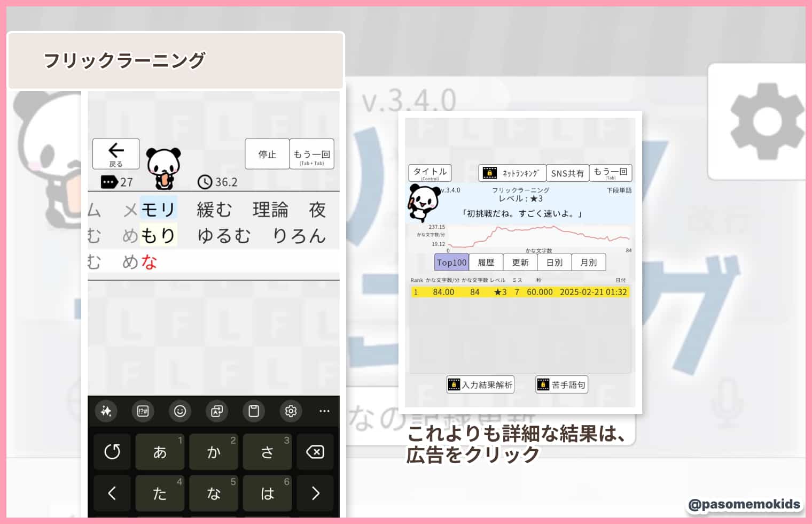The height and width of the screenshot is (524, 812).
Task: Open the keyboard clipboard icon
Action: (254, 411)
